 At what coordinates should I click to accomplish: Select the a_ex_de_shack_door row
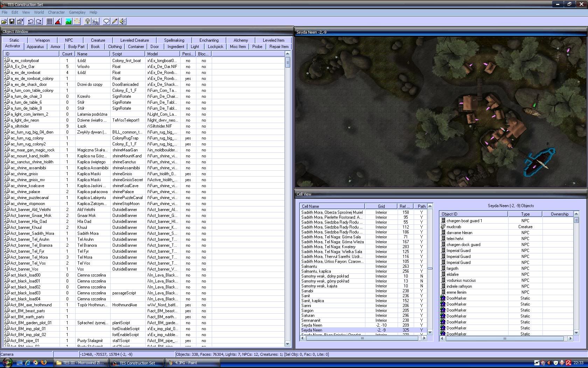pos(144,84)
